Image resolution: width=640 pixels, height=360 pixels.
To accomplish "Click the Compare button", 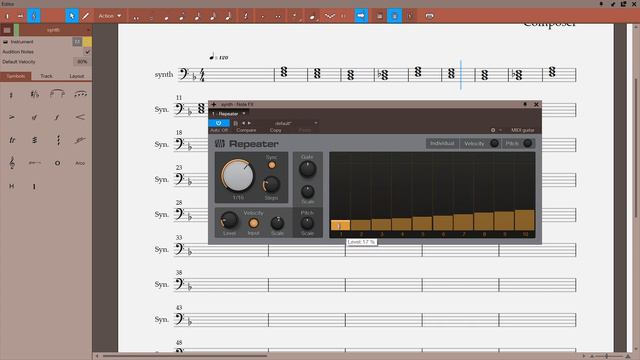I will (x=246, y=130).
